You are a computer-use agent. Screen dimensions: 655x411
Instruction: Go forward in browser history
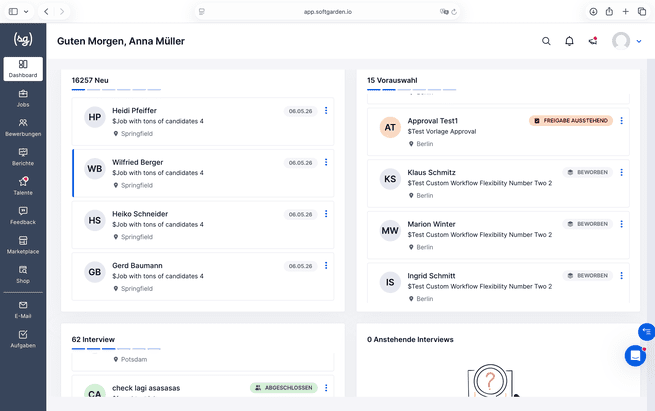(x=62, y=12)
